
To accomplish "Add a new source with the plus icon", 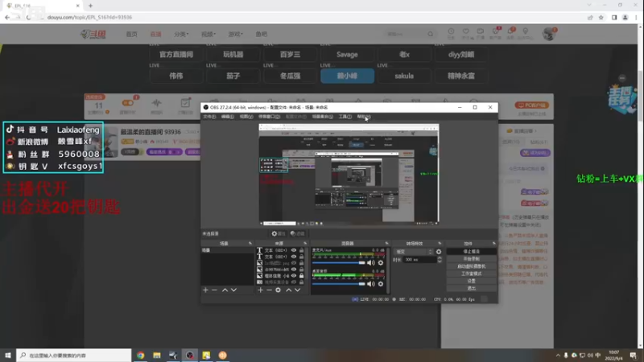I will [x=260, y=290].
